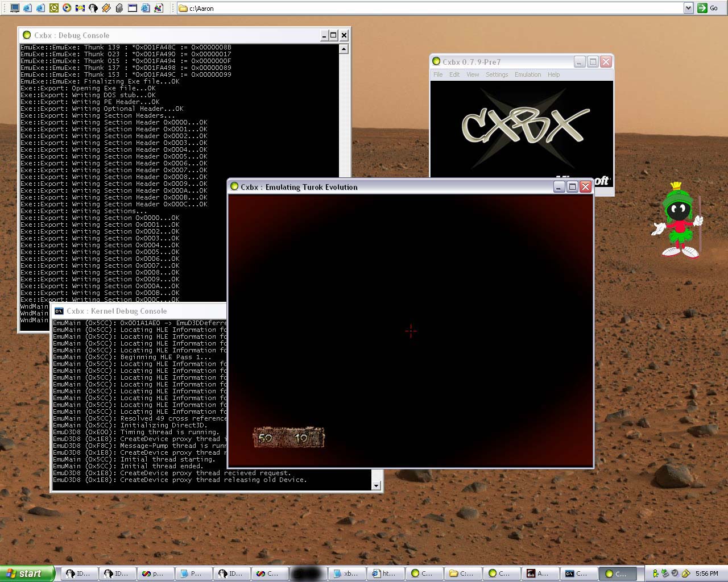Viewport: 728px width, 582px height.
Task: Click the 'Initializing Direct3D.' kernel console line
Action: (130, 425)
